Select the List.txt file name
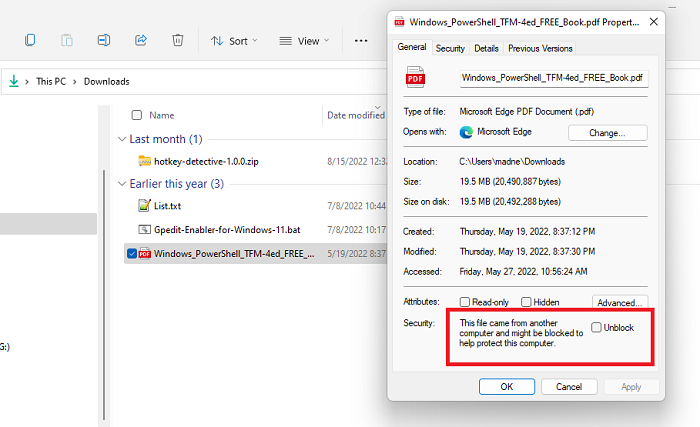The height and width of the screenshot is (427, 700). (x=167, y=206)
